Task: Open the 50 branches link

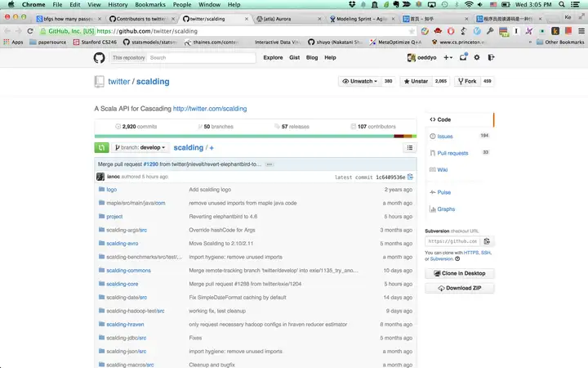Action: (x=216, y=127)
